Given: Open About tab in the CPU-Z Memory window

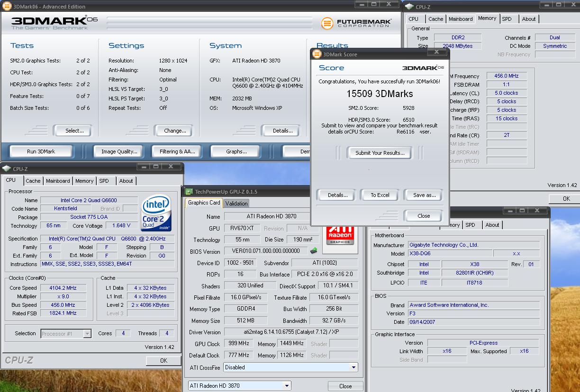Looking at the screenshot, I should [529, 19].
